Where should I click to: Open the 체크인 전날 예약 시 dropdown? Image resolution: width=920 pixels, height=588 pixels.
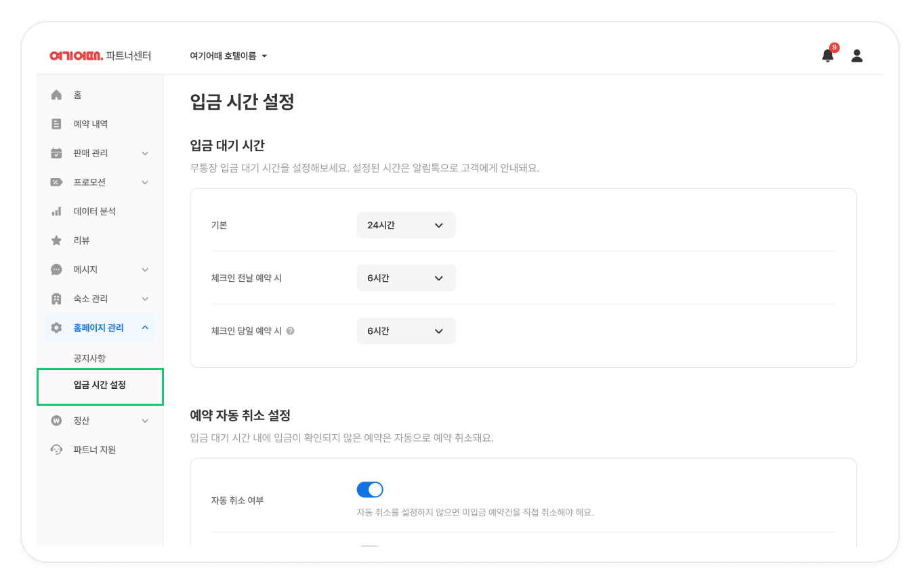(406, 278)
